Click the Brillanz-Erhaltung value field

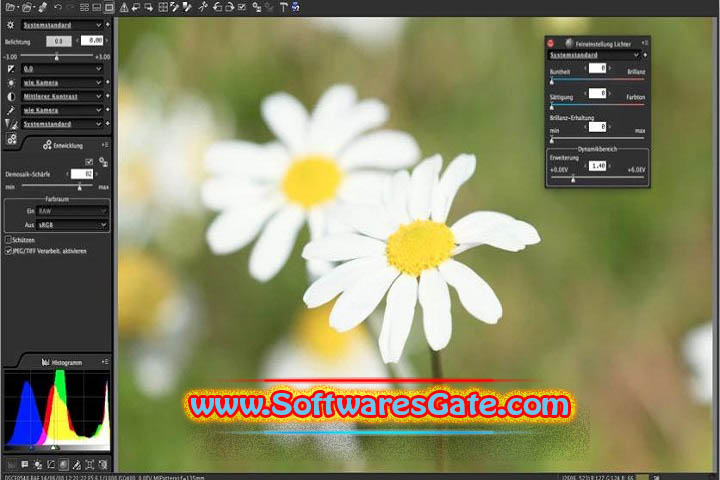point(597,127)
